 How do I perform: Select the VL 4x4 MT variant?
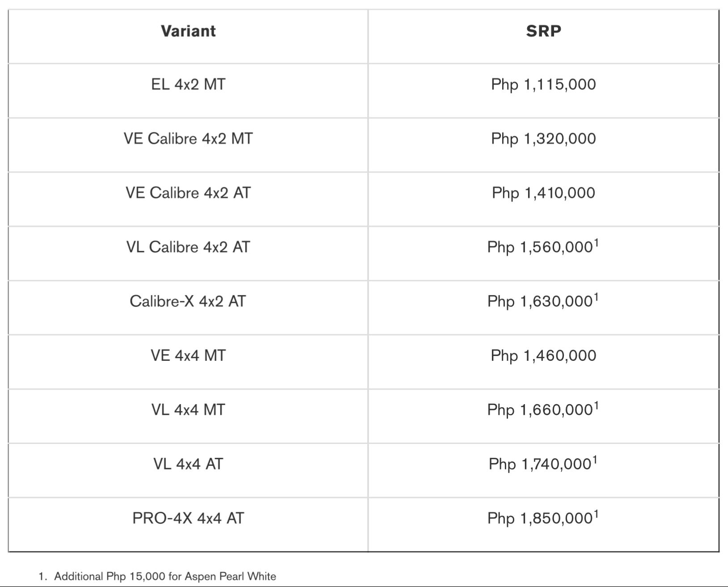tap(188, 410)
